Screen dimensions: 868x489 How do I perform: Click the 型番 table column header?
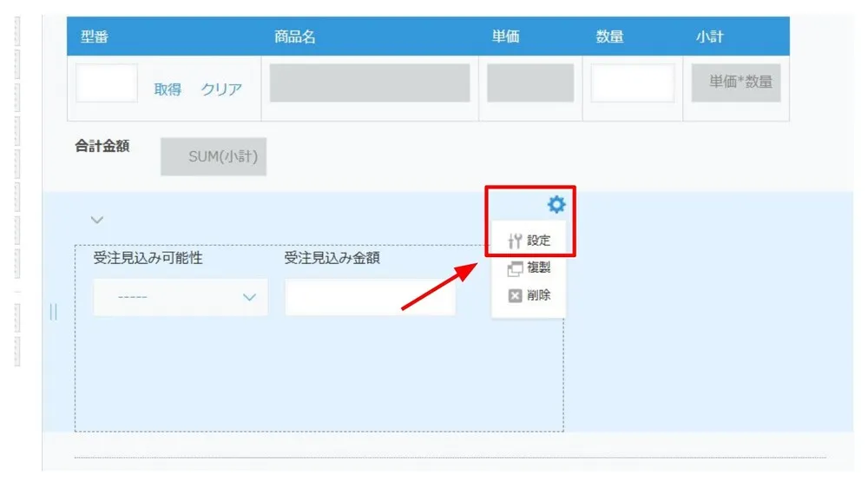click(x=94, y=37)
